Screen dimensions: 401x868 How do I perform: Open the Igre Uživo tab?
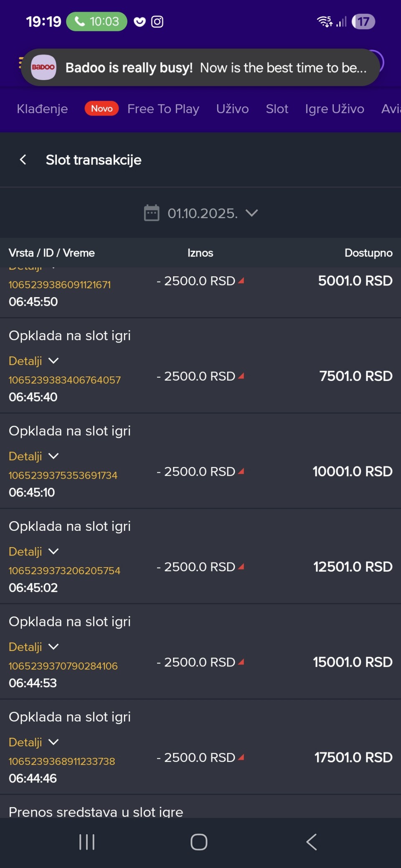[x=335, y=109]
